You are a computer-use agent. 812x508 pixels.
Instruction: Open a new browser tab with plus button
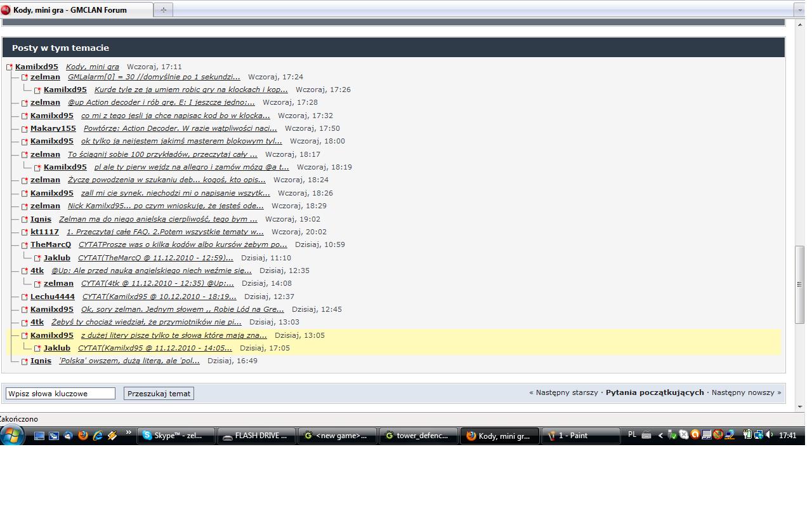163,10
